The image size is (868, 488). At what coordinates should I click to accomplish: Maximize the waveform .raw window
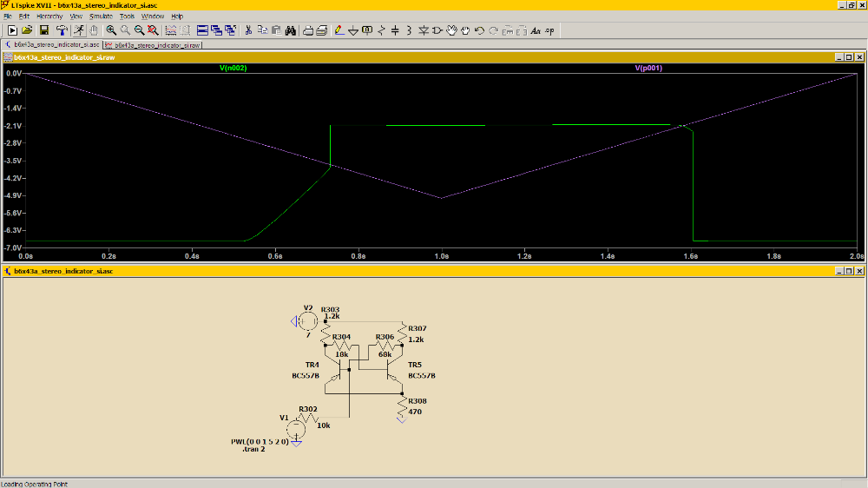[849, 57]
